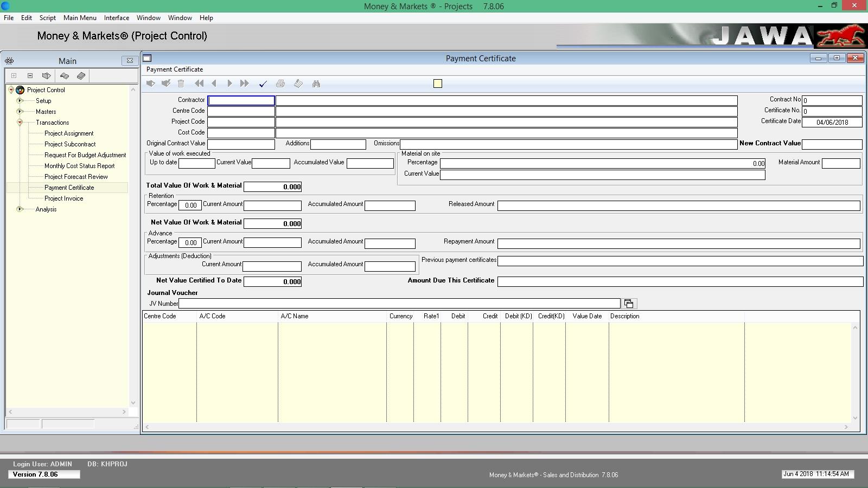The image size is (868, 488).
Task: Collapse the Transactions tree node
Action: (20, 123)
